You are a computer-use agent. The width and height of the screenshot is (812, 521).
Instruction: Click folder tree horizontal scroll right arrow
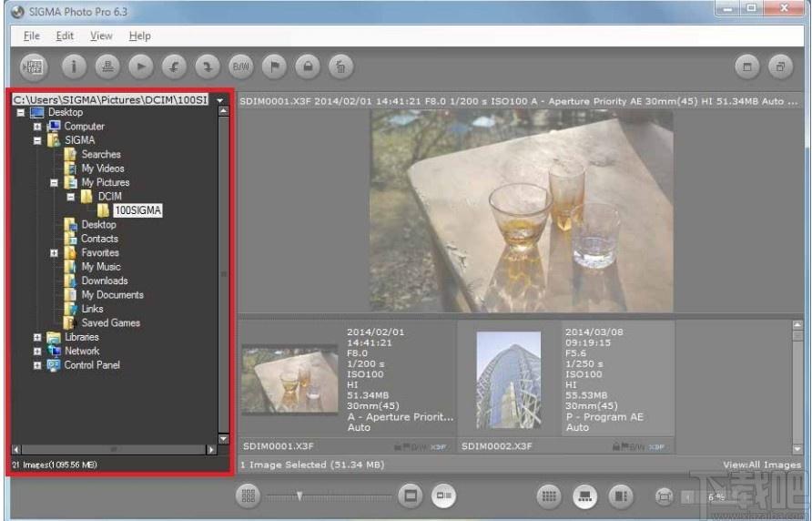point(211,450)
